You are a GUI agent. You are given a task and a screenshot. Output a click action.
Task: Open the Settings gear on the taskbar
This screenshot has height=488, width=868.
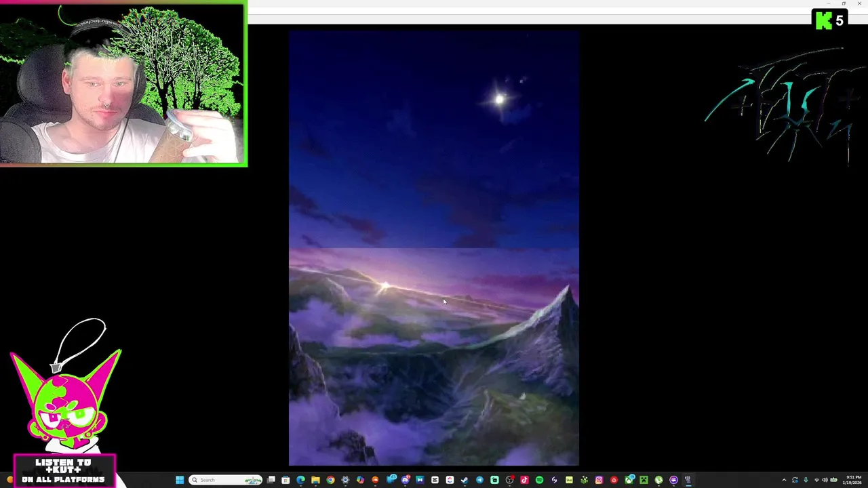point(345,480)
